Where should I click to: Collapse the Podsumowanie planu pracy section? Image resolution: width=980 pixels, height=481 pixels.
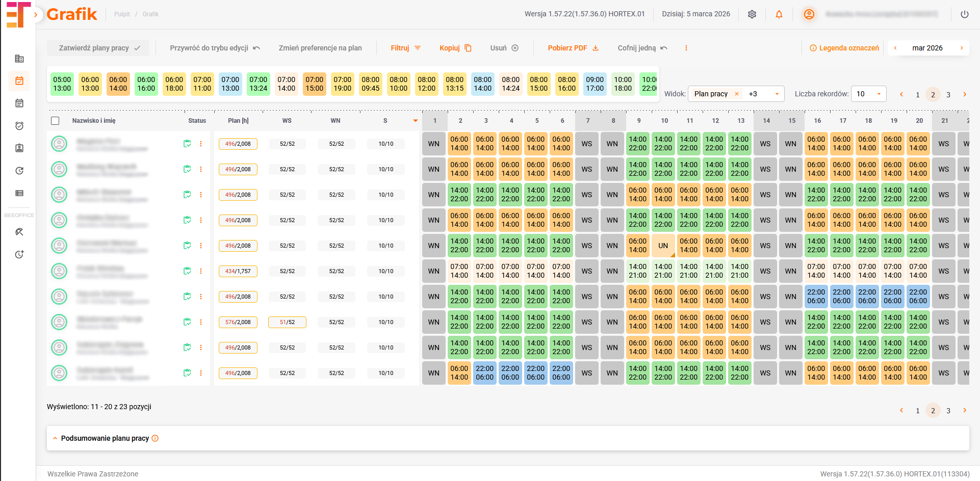(x=55, y=438)
